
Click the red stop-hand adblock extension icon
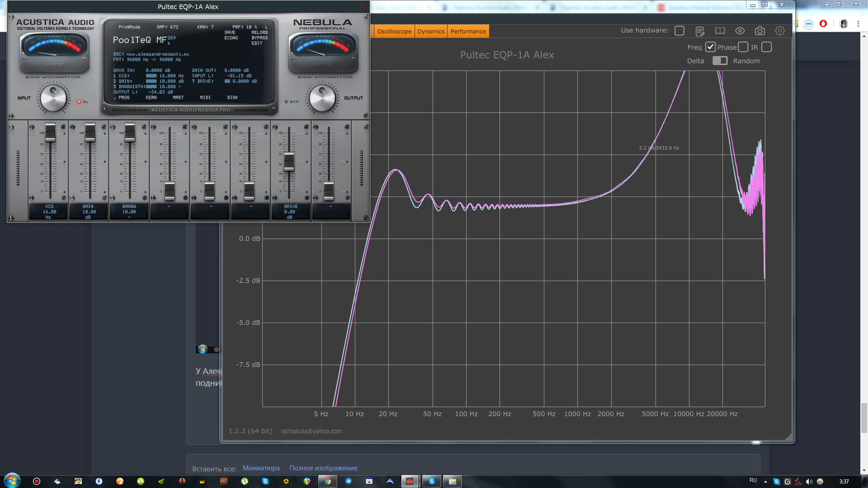823,23
